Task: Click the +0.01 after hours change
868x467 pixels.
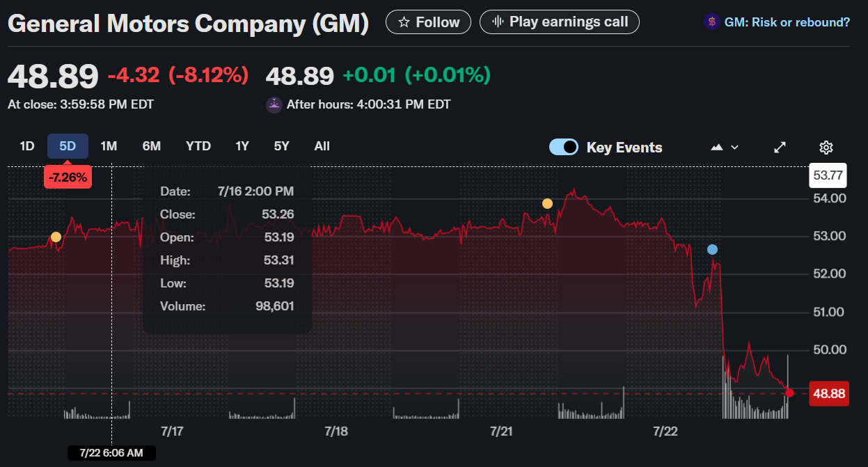Action: tap(369, 74)
